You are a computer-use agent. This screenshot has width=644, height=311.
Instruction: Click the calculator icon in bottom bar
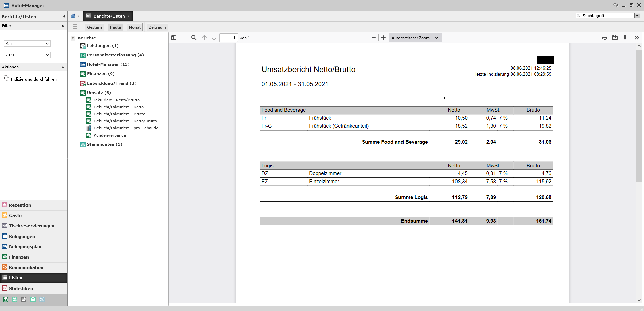pos(15,299)
